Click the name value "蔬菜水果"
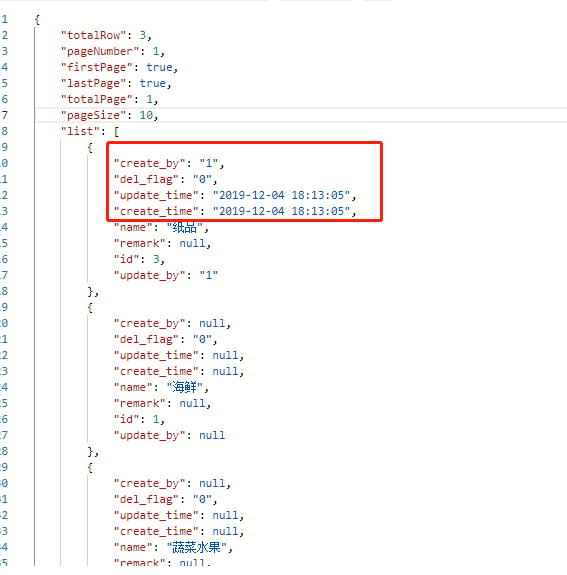 (x=197, y=547)
